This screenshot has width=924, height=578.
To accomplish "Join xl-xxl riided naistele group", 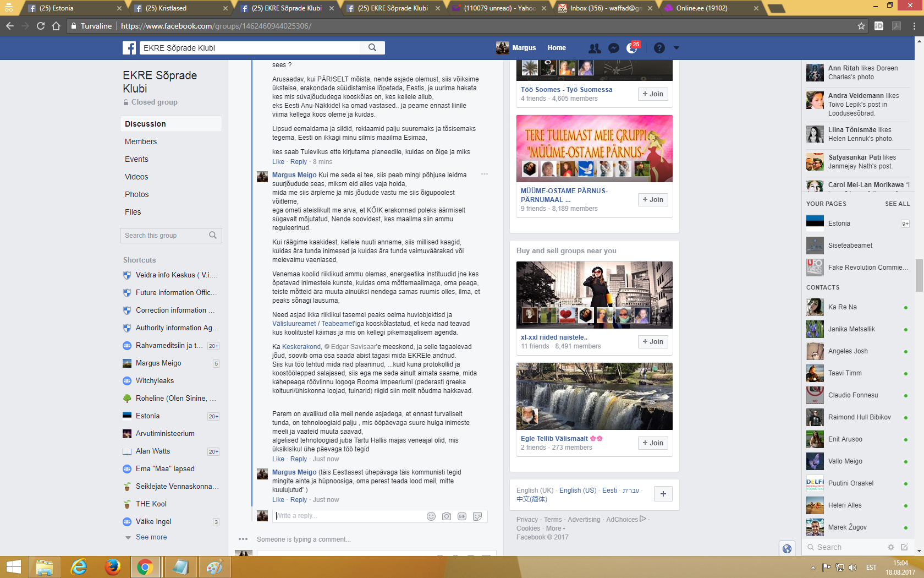I will [x=653, y=342].
